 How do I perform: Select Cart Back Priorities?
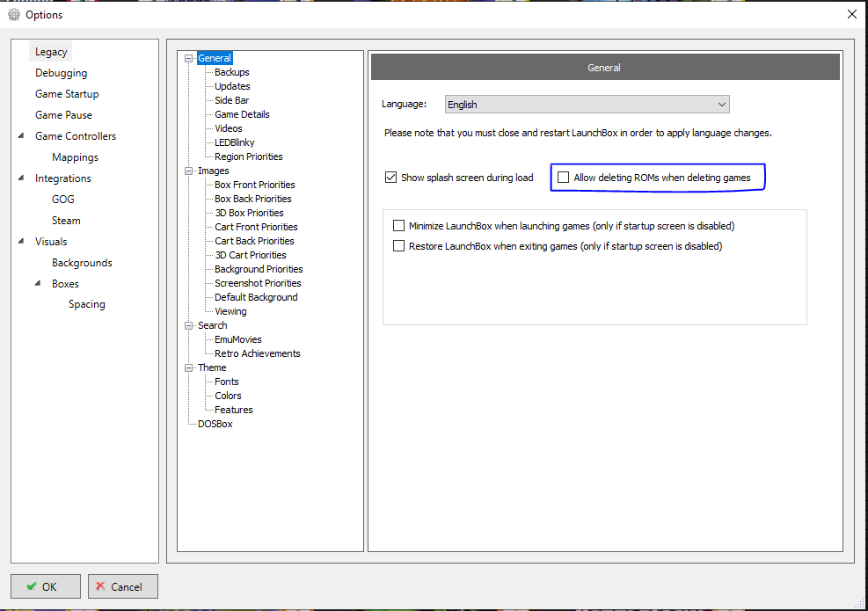(x=255, y=241)
